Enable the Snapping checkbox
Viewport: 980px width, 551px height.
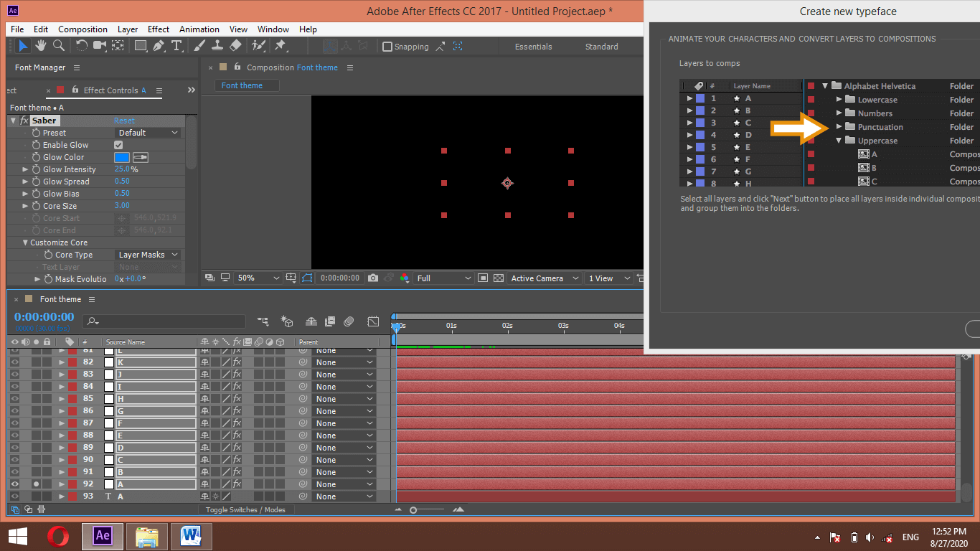coord(387,47)
